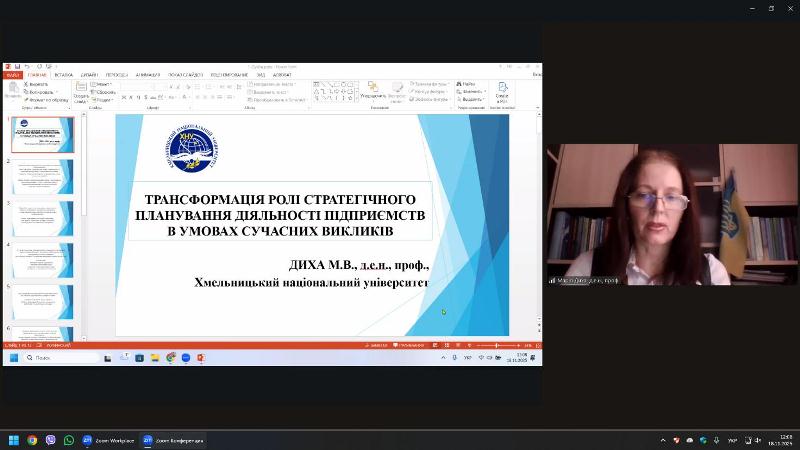Click the Windows Start button in the bottom taskbar
800x450 pixels.
[14, 440]
